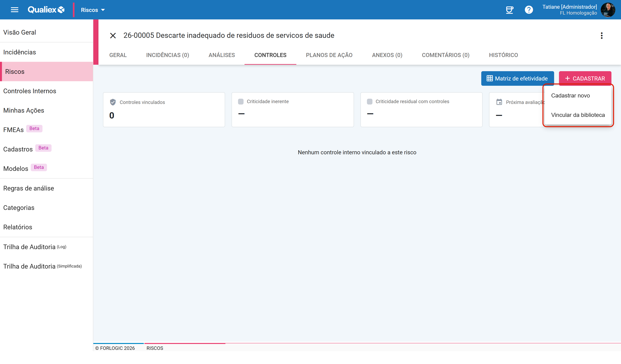
Task: Click the CADASTRAR button
Action: click(x=585, y=78)
